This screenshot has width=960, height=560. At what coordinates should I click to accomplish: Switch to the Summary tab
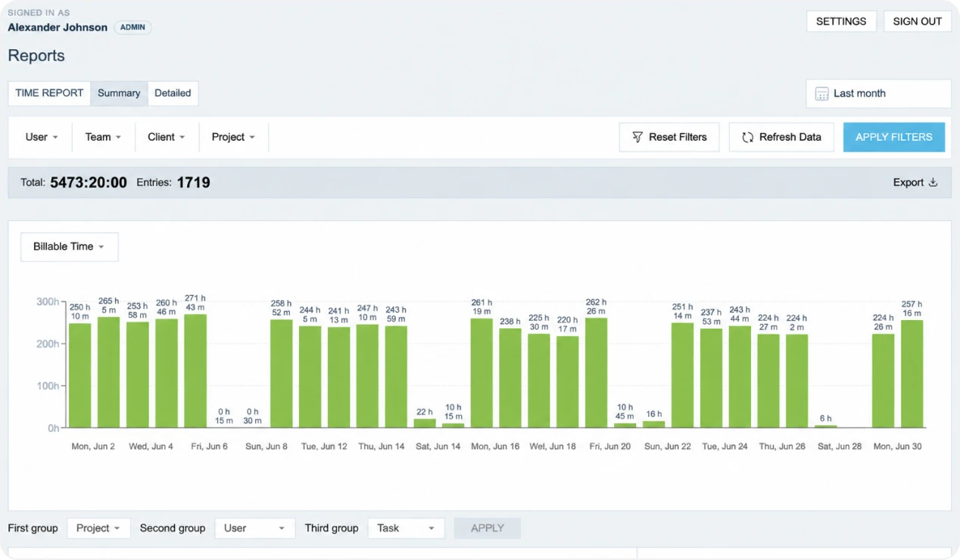[x=119, y=93]
